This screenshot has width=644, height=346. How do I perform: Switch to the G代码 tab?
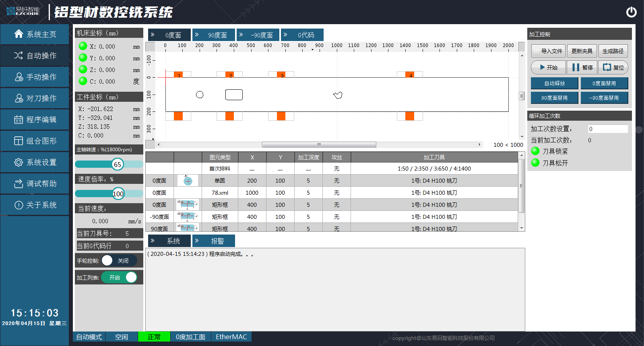click(305, 35)
